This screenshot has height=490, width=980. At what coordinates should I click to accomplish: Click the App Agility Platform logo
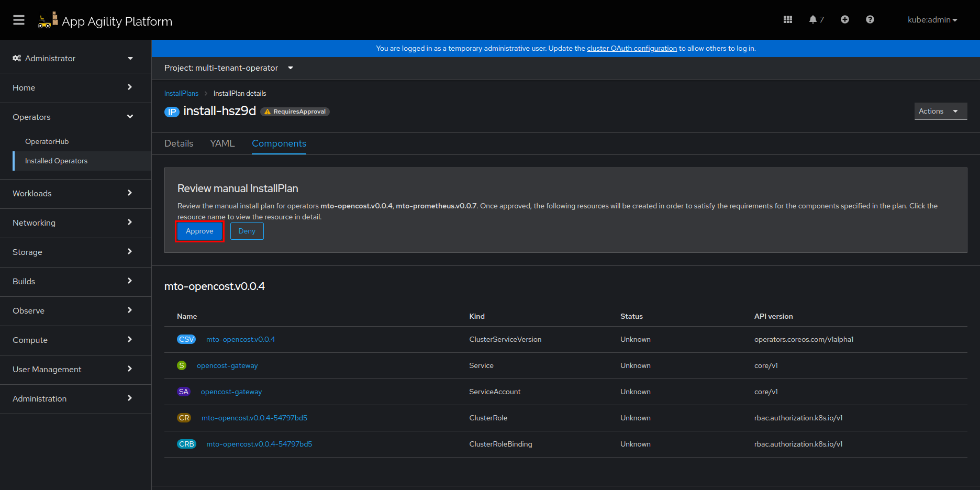[x=105, y=21]
